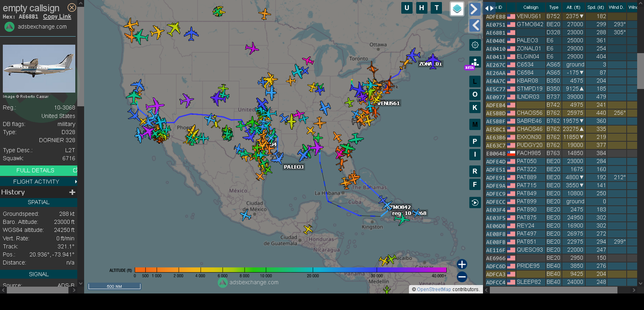Click the GTMO842 aircraft label on map

tap(400, 207)
